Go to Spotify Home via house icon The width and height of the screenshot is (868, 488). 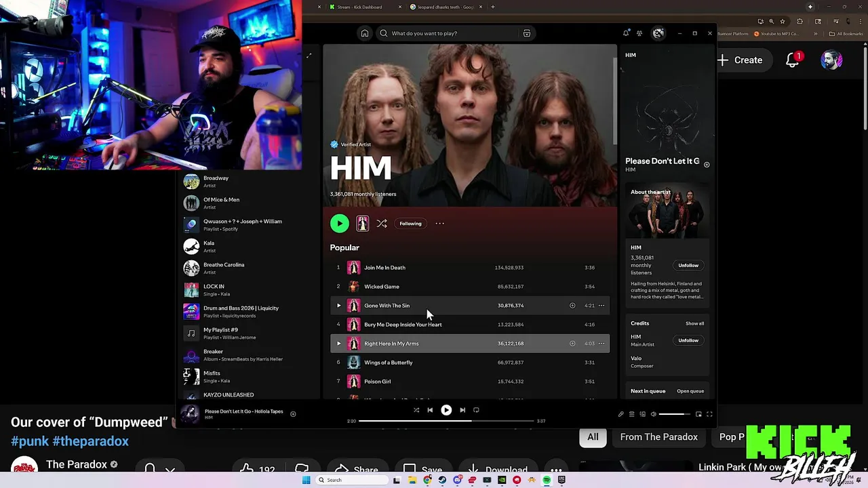pyautogui.click(x=365, y=33)
